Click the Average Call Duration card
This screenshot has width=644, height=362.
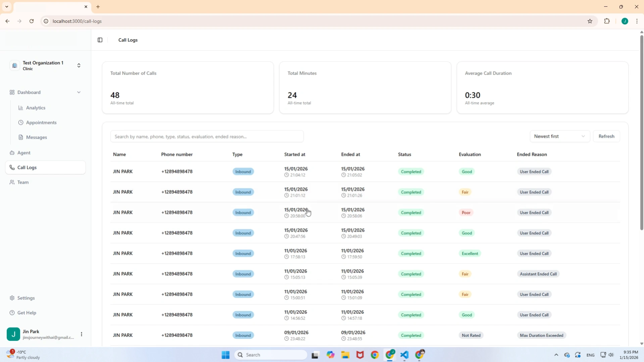(542, 88)
